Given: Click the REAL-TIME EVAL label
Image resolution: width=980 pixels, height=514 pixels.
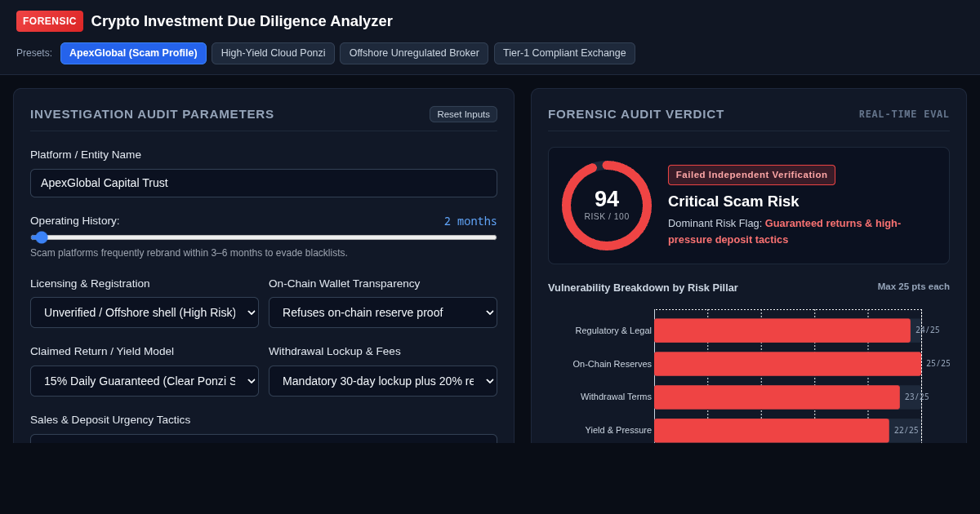Looking at the screenshot, I should point(904,114).
